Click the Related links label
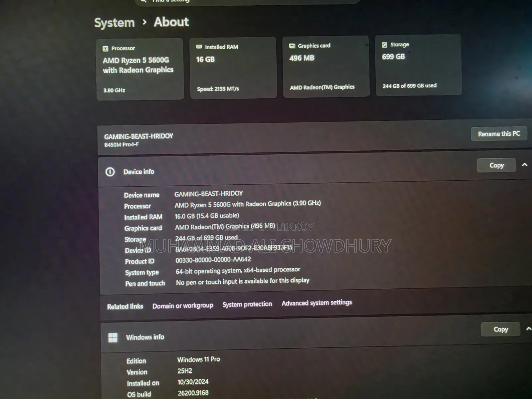Screen dimensions: 532x399 (x=125, y=307)
